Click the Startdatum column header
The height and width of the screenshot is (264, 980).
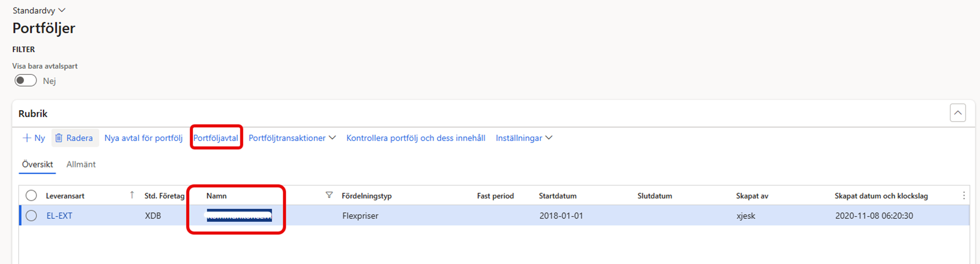(x=558, y=196)
